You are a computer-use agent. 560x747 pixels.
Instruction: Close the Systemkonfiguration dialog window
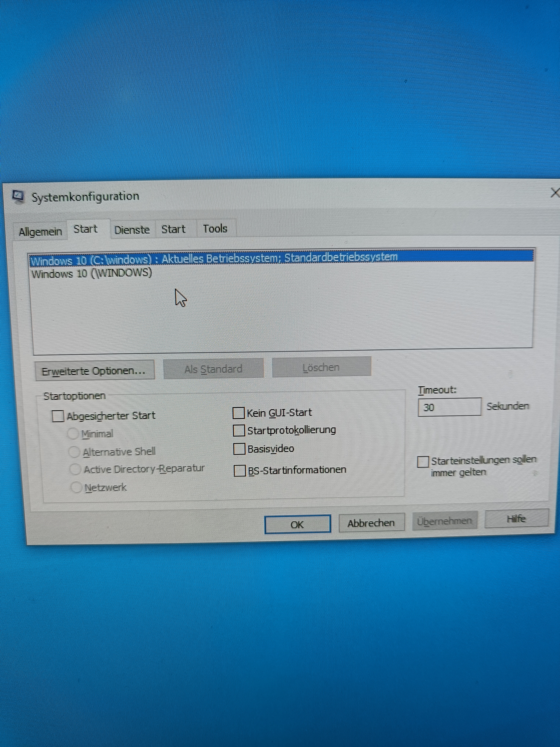pos(554,193)
